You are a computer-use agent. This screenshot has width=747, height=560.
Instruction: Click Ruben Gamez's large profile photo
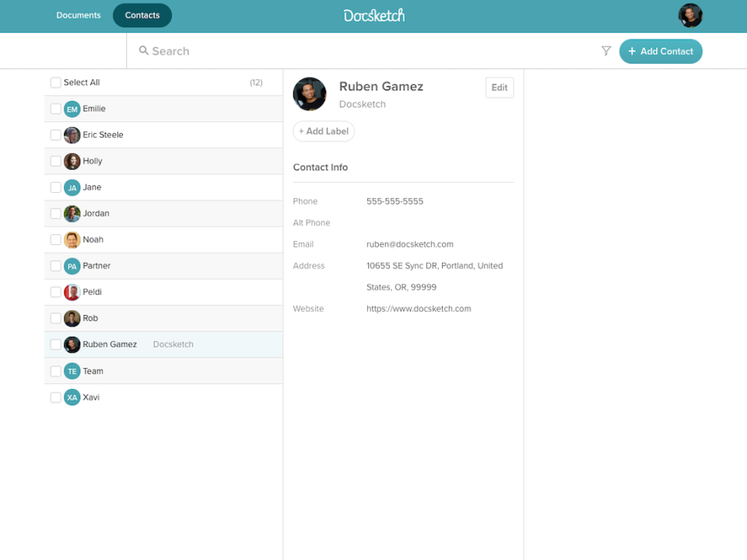coord(310,94)
